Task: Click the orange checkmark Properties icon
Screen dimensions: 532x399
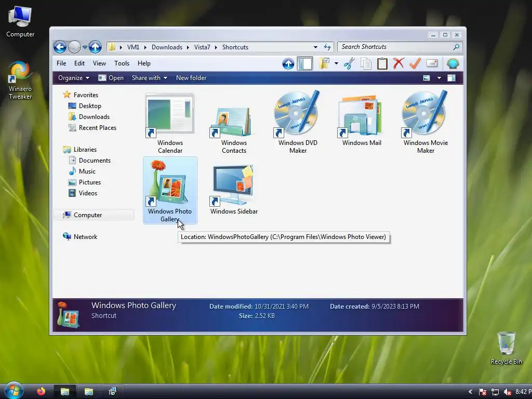Action: point(415,63)
